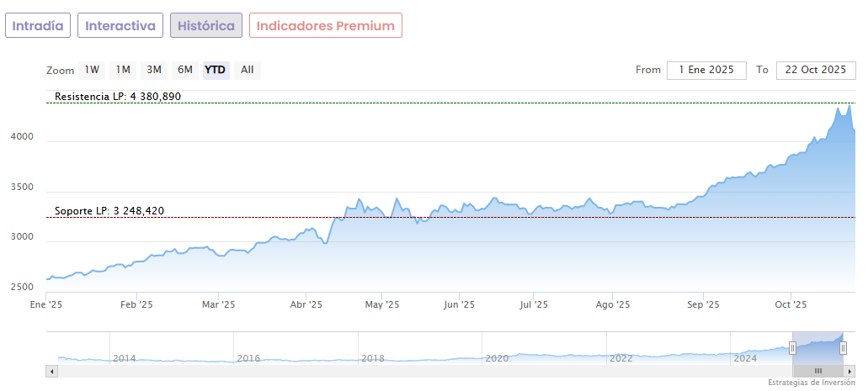Select the Histórica tab
The image size is (868, 391).
(x=206, y=26)
